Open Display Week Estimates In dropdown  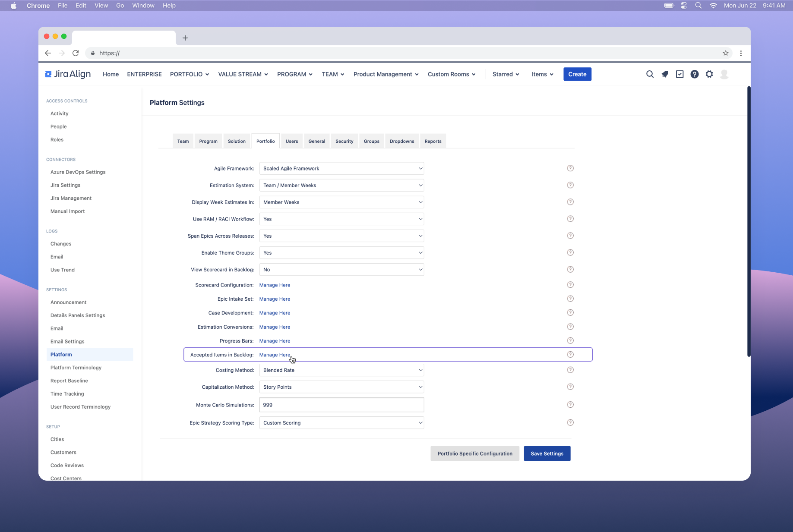click(x=341, y=202)
